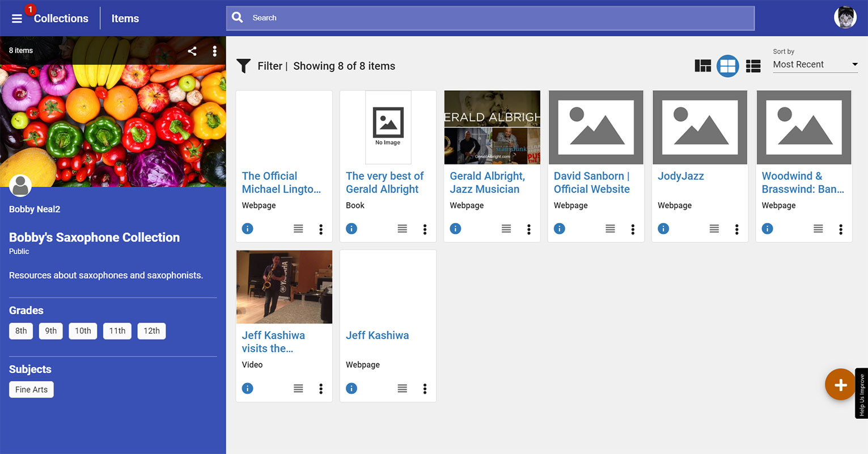Select the grid card view
Image resolution: width=868 pixels, height=454 pixels.
[x=727, y=66]
